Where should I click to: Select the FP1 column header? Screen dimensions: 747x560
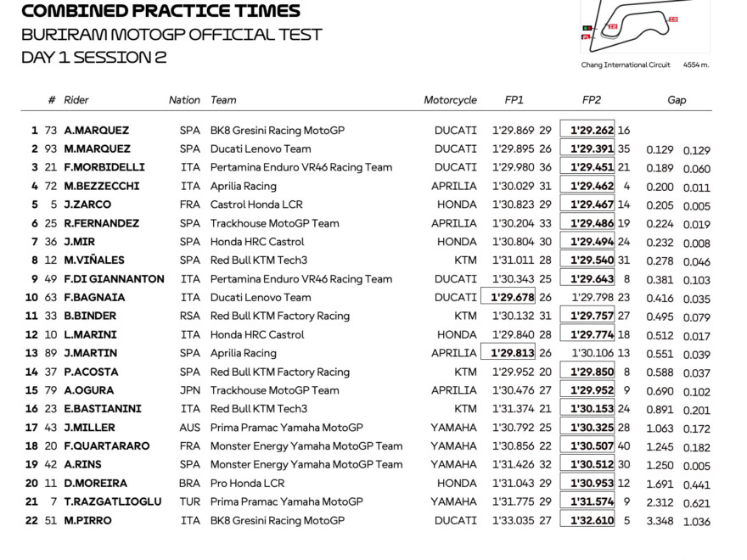(514, 100)
